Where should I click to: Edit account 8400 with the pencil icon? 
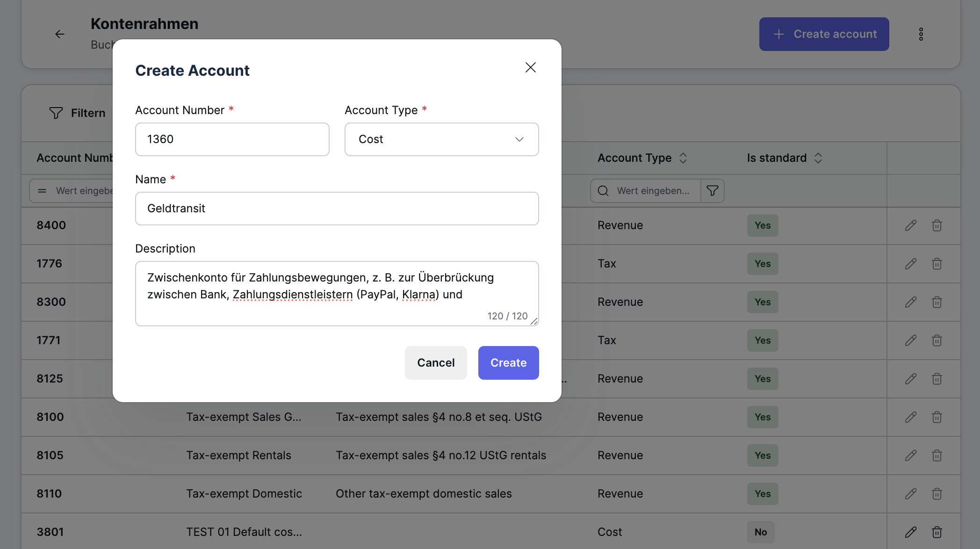pos(910,225)
